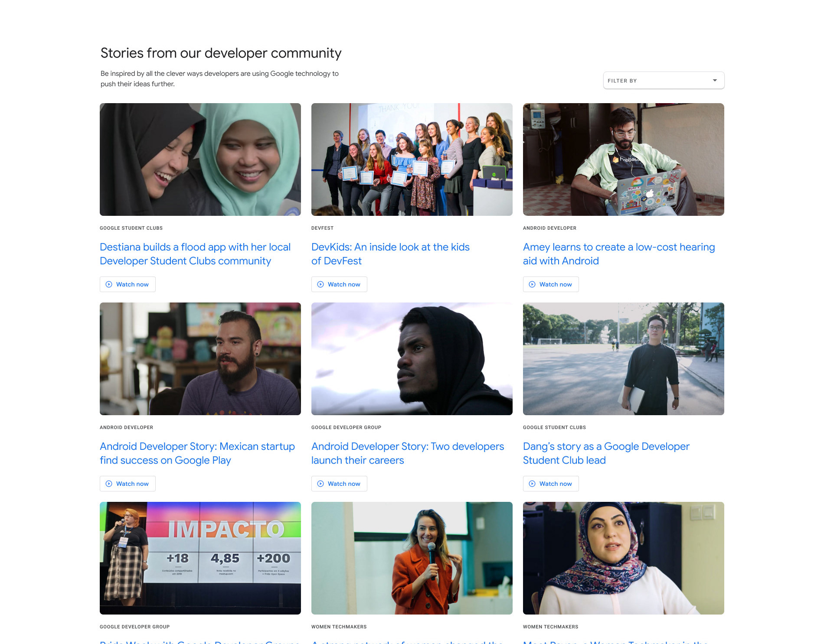Click play icon in Destiana's Watch now button
The width and height of the screenshot is (824, 644).
[x=109, y=284]
